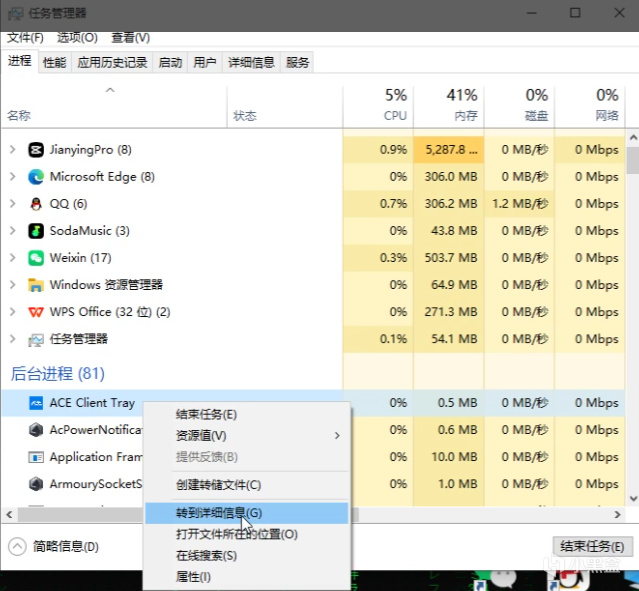Sort by the 内存 column header
Viewport: 639px width, 591px height.
449,106
